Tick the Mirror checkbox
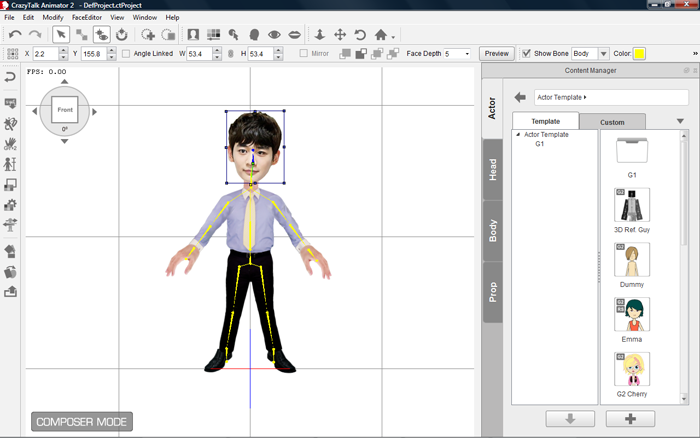700x438 pixels. click(303, 54)
